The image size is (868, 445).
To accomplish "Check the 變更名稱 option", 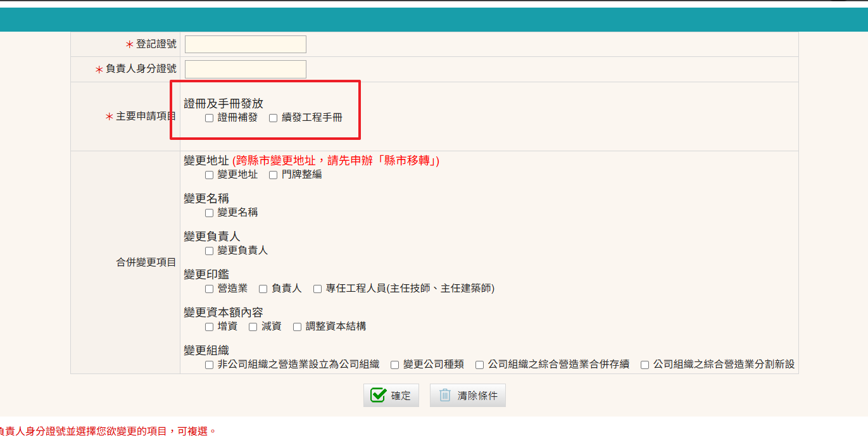I will click(210, 213).
